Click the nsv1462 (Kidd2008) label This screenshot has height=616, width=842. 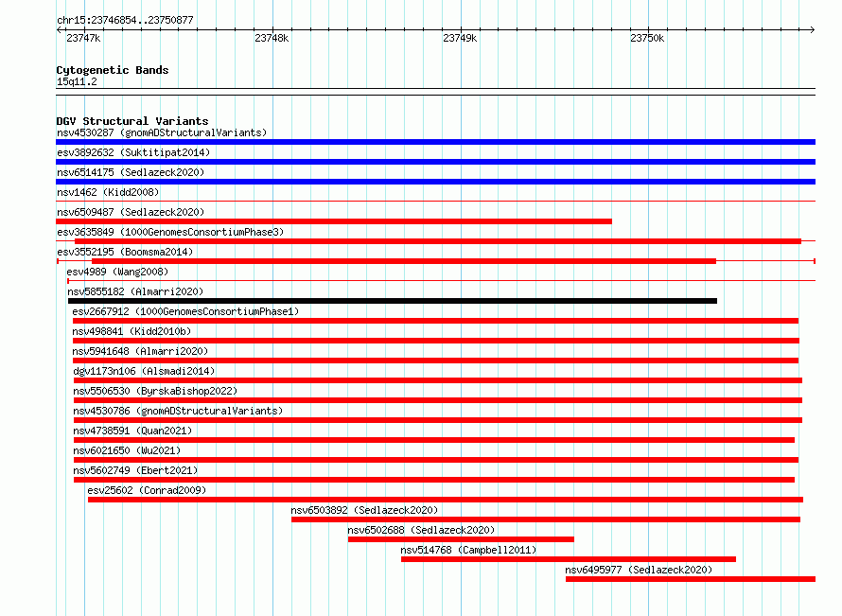108,192
